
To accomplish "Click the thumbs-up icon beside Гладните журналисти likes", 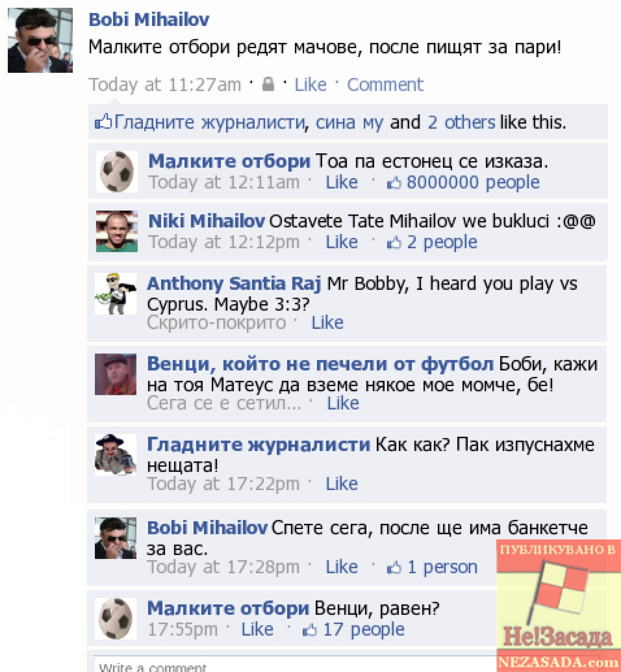I will coord(103,121).
